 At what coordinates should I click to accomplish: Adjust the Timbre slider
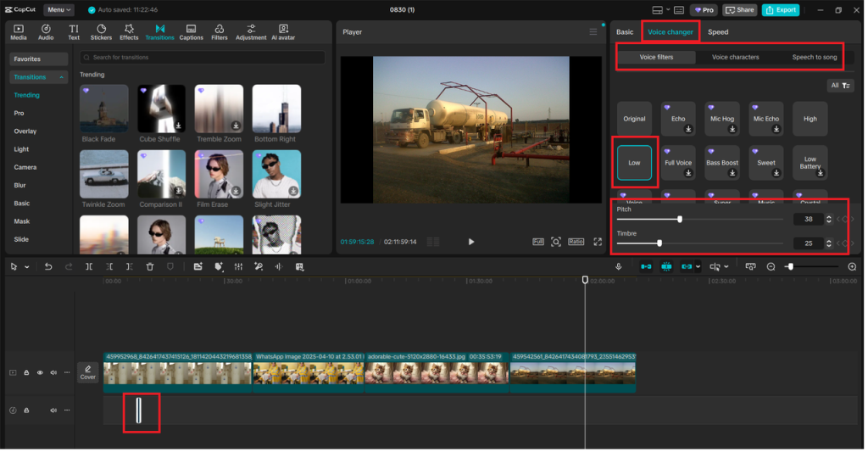pyautogui.click(x=659, y=243)
